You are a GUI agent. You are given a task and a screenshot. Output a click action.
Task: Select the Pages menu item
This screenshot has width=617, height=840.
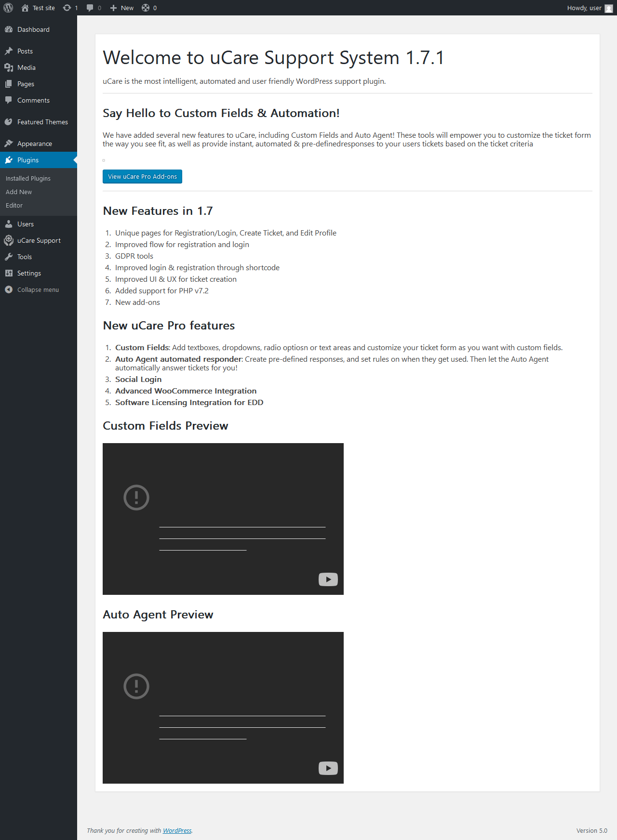(x=39, y=84)
